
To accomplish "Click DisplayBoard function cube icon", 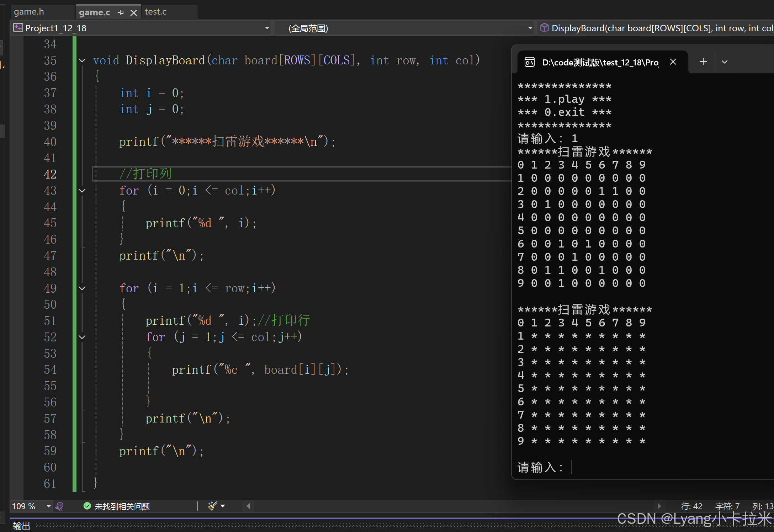I will pyautogui.click(x=544, y=28).
